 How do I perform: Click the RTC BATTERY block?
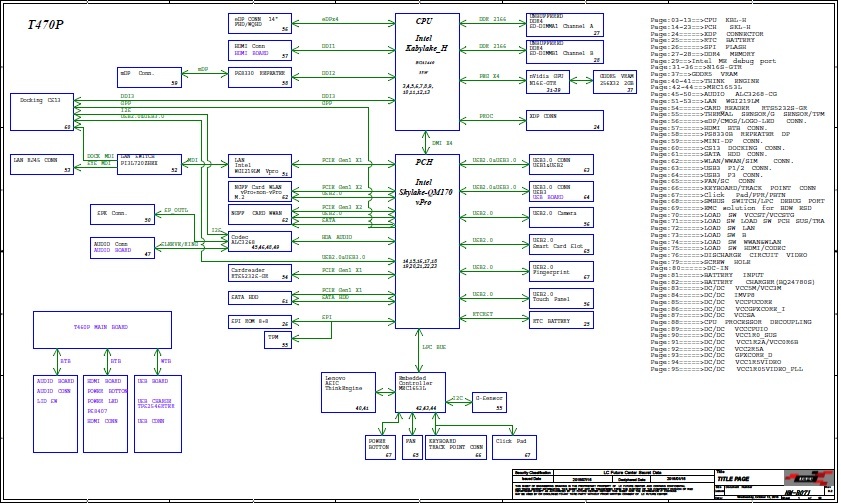(x=560, y=321)
